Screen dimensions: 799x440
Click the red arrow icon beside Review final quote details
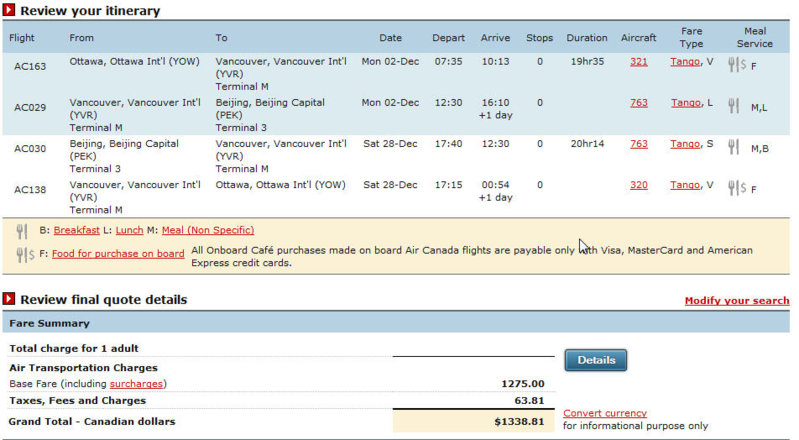9,299
